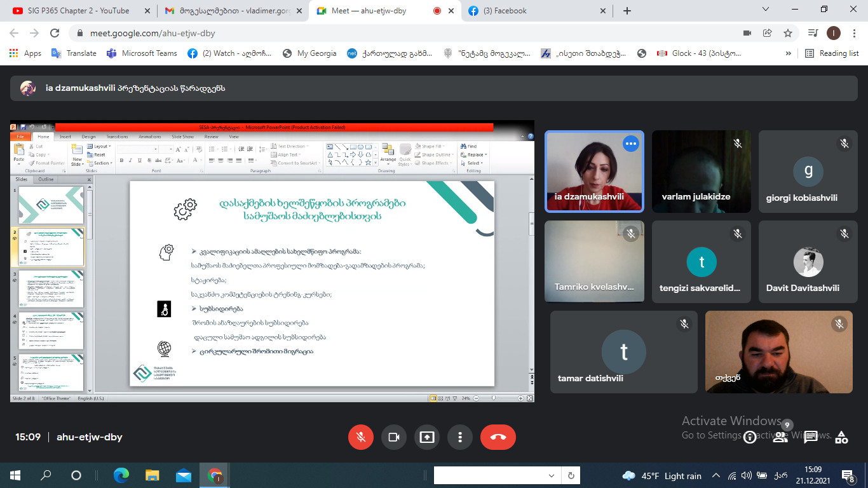868x488 pixels.
Task: Unmute the microphone
Action: coord(360,437)
